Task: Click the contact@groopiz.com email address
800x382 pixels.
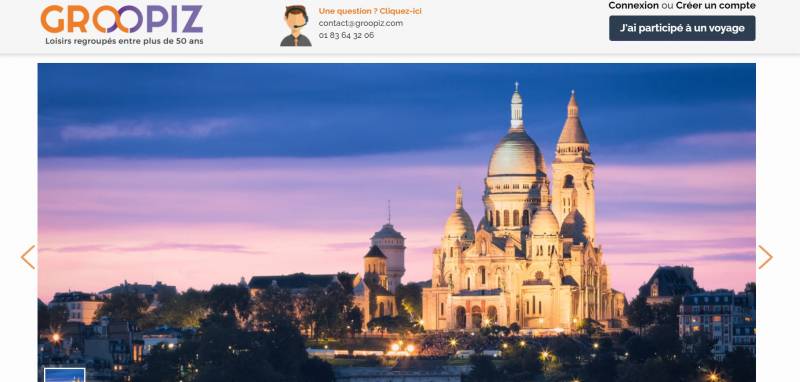Action: (x=361, y=23)
